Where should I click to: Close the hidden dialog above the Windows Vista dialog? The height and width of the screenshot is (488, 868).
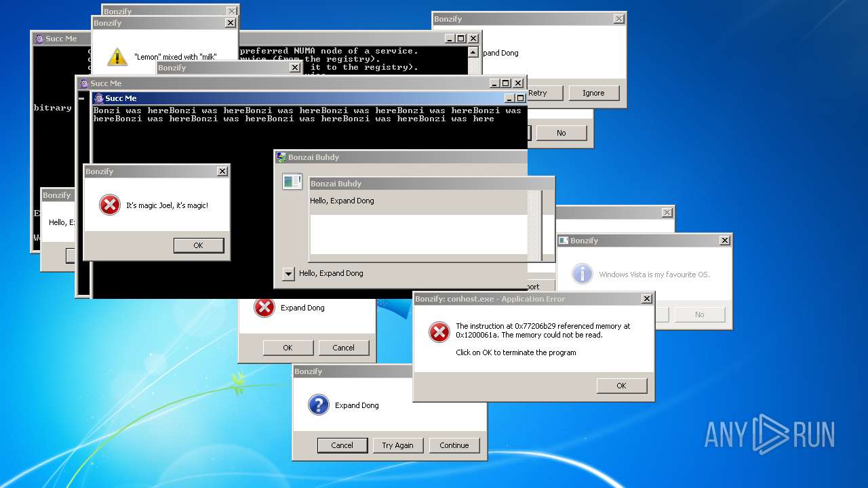tap(667, 212)
